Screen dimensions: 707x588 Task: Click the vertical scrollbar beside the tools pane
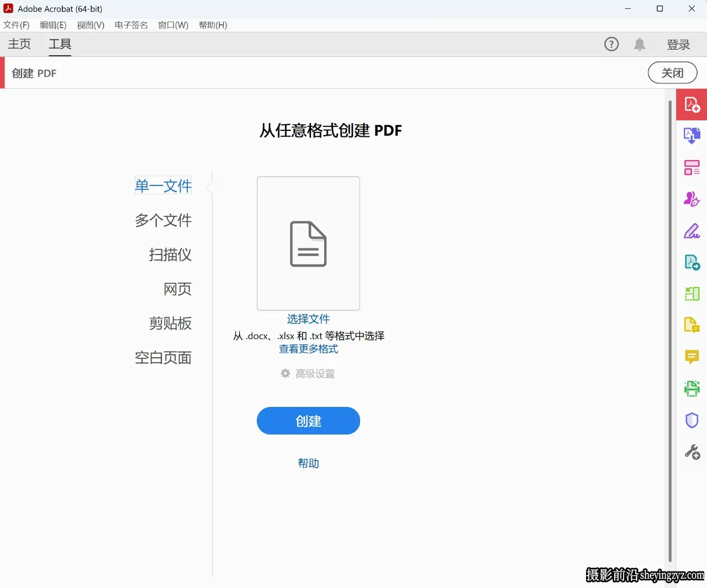pos(670,331)
